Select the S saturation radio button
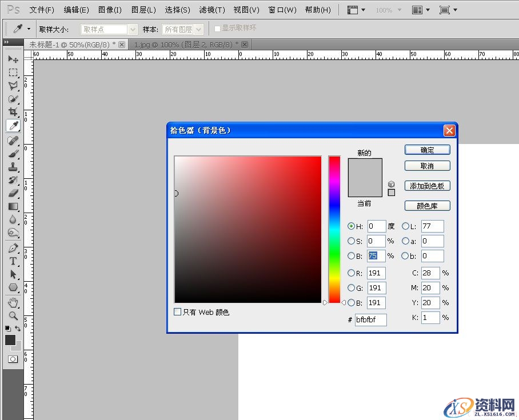 (x=351, y=241)
